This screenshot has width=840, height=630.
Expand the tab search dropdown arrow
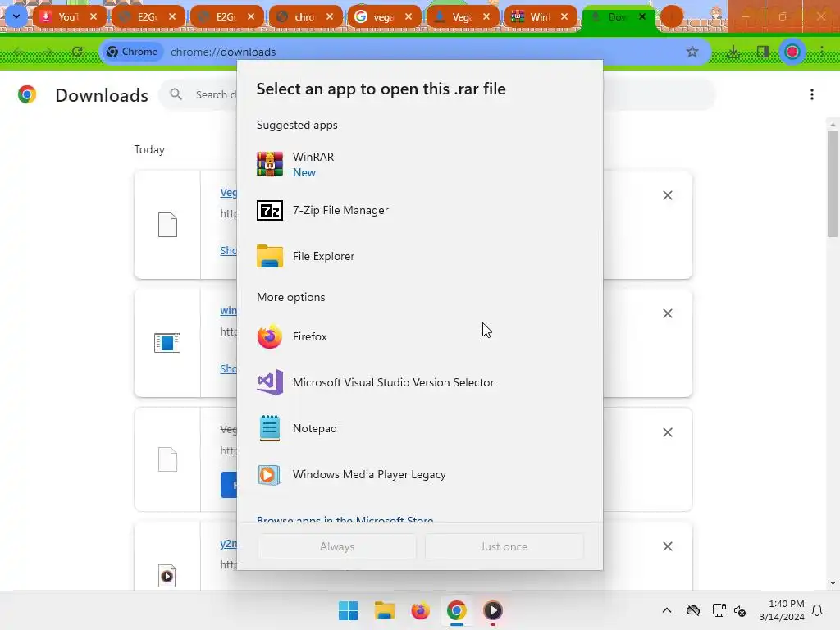point(16,16)
